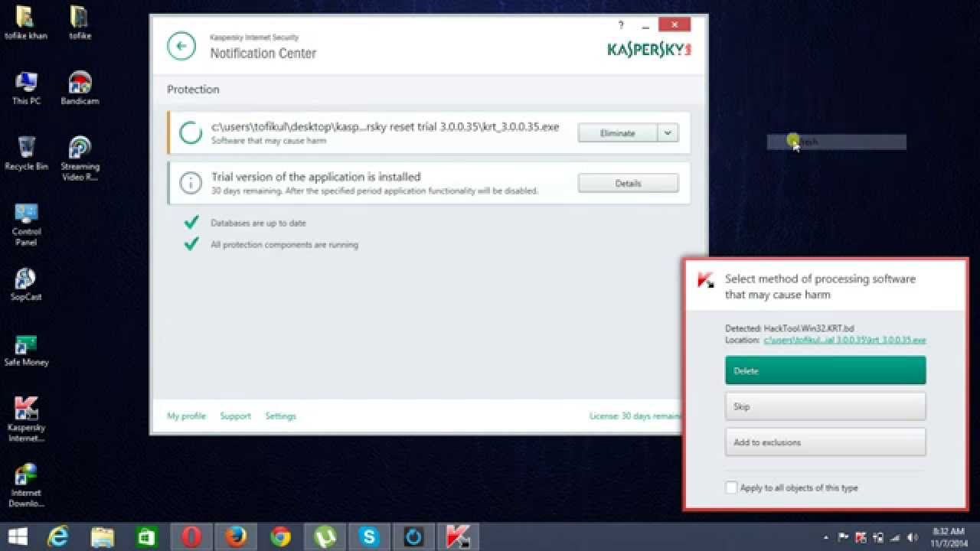Screen dimensions: 980x551
Task: Open the help question mark in the Kaspersky window
Action: (621, 25)
